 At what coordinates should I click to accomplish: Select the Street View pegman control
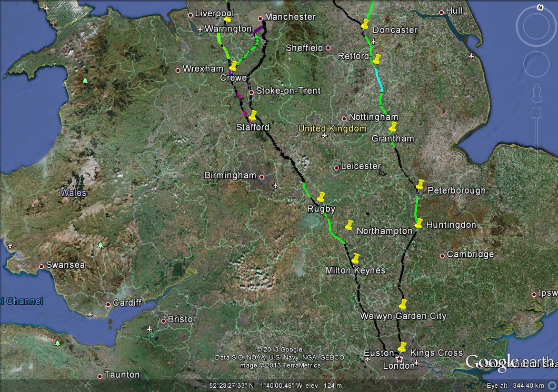click(x=537, y=92)
